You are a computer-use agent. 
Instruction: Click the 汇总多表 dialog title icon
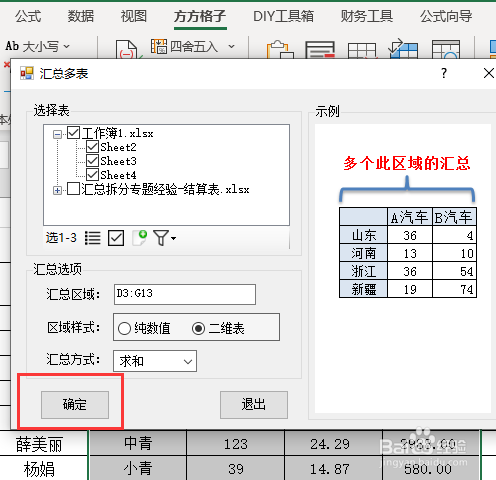27,73
